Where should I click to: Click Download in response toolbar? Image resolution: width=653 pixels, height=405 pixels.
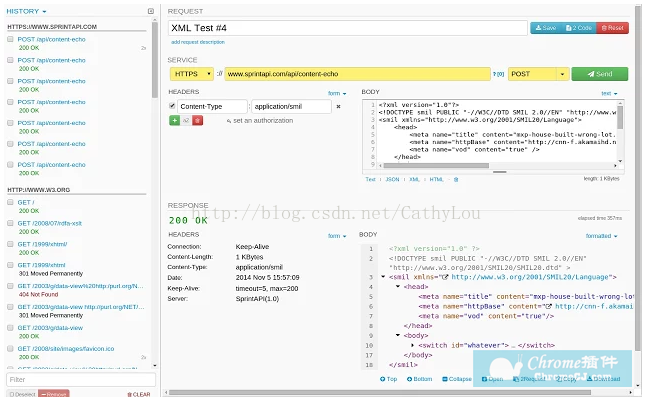click(x=603, y=379)
